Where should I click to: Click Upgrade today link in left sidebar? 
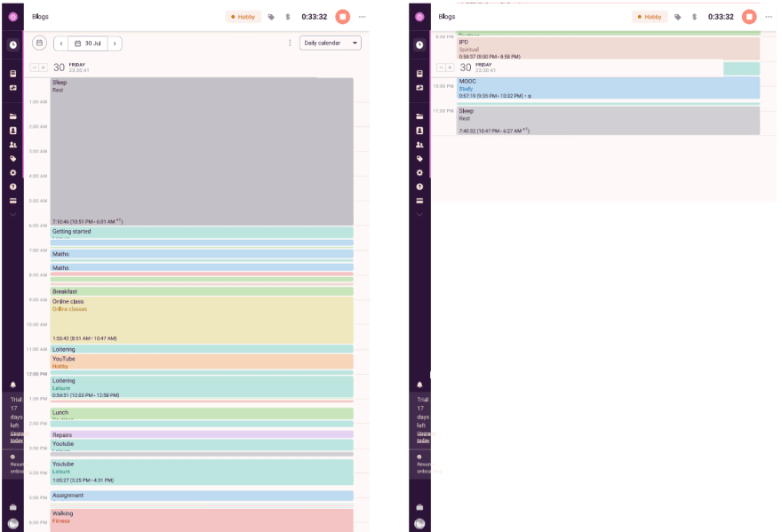coord(17,437)
